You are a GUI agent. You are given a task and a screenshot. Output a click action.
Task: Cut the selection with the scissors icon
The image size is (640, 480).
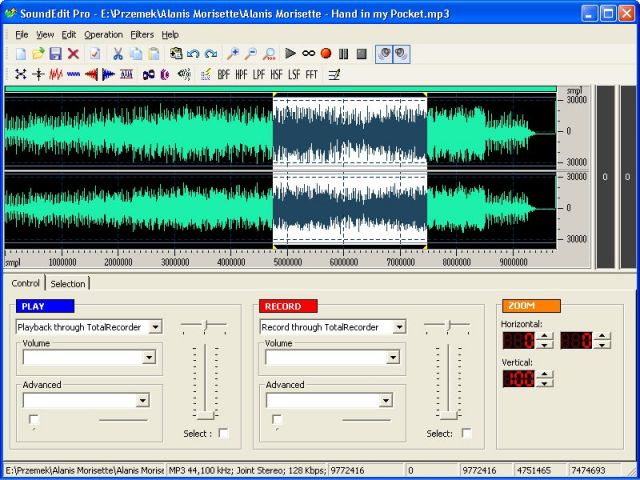pyautogui.click(x=118, y=54)
